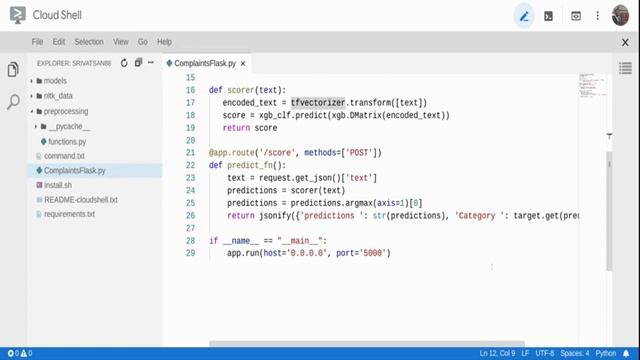Click the jsonify call on line 26
The height and width of the screenshot is (360, 640).
(x=275, y=216)
